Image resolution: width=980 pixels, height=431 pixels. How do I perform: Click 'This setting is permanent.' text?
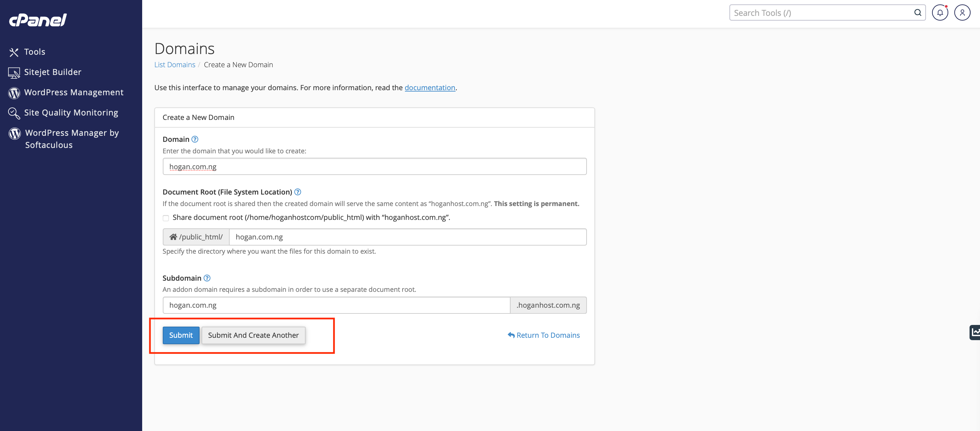point(536,204)
